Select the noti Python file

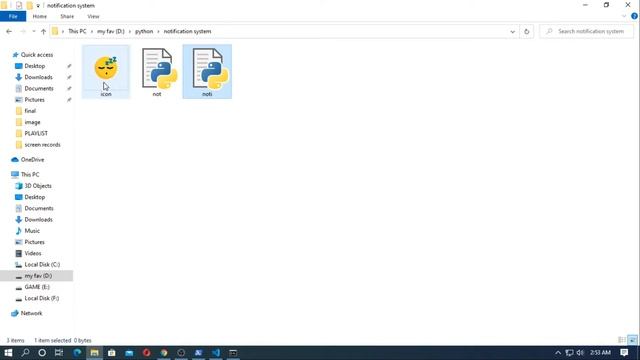[x=207, y=71]
